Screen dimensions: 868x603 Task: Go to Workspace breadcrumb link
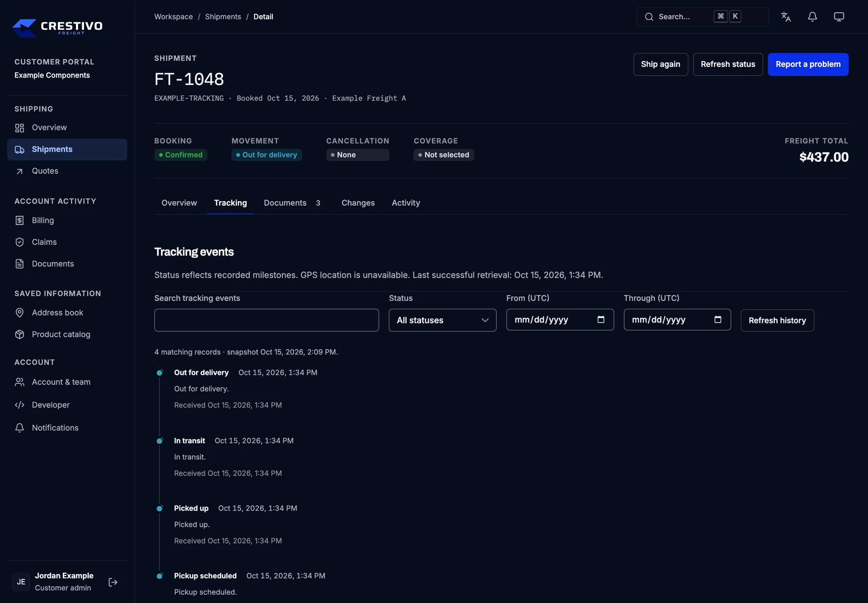click(x=174, y=17)
